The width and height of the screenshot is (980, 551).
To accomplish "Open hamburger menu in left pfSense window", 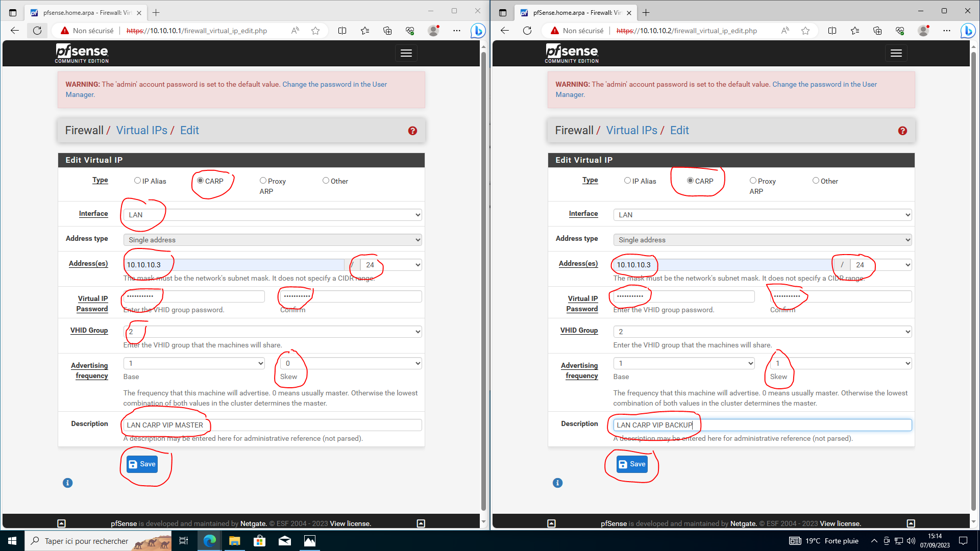I will pyautogui.click(x=406, y=53).
